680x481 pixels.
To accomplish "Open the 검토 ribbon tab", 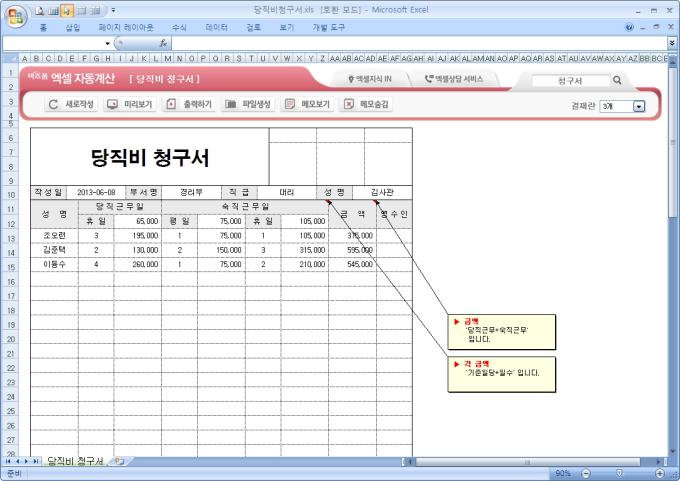I will [254, 27].
